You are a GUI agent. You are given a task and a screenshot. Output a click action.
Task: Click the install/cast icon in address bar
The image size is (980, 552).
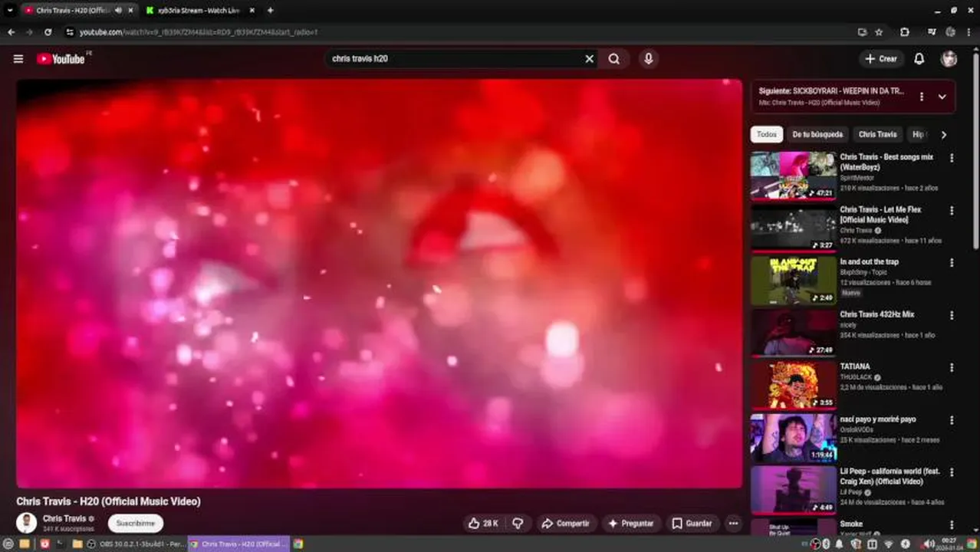(x=862, y=32)
